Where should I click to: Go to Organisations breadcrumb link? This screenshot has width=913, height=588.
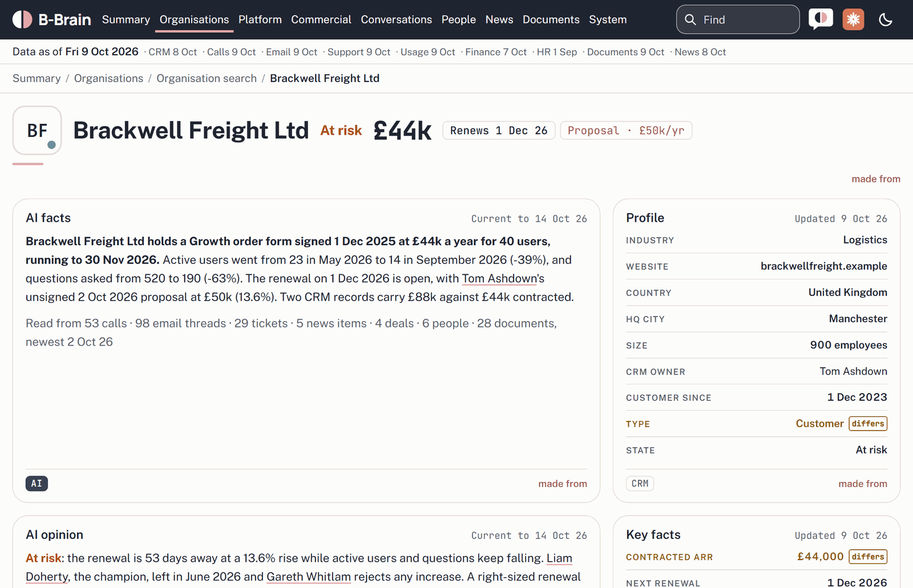tap(108, 78)
